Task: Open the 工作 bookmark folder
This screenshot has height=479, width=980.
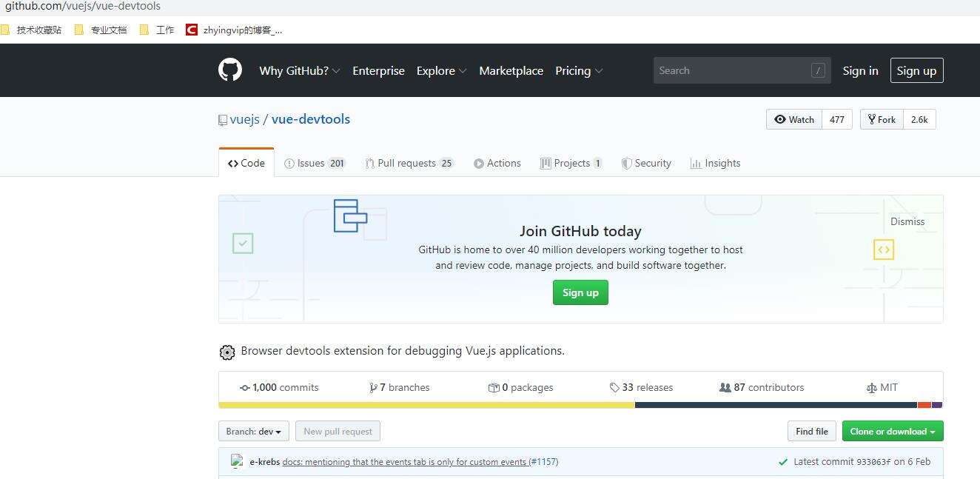Action: [x=157, y=30]
